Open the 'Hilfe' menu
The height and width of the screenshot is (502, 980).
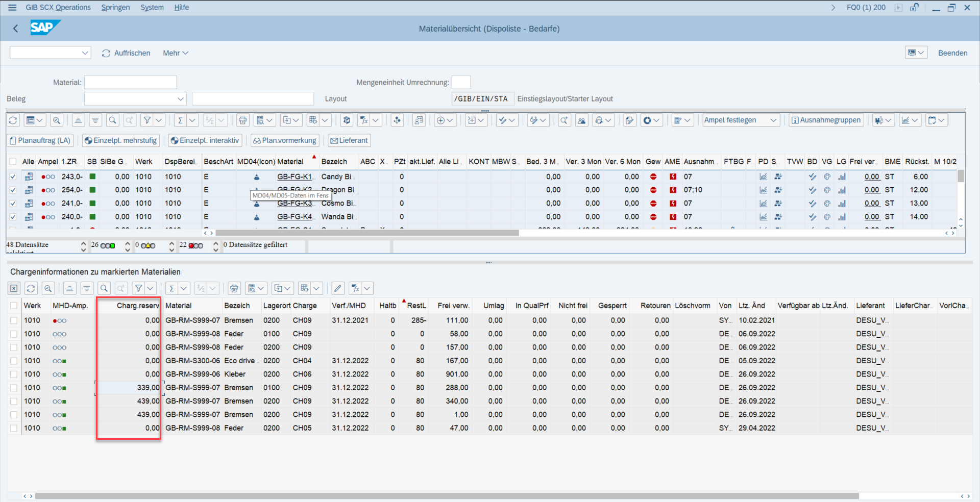tap(181, 8)
